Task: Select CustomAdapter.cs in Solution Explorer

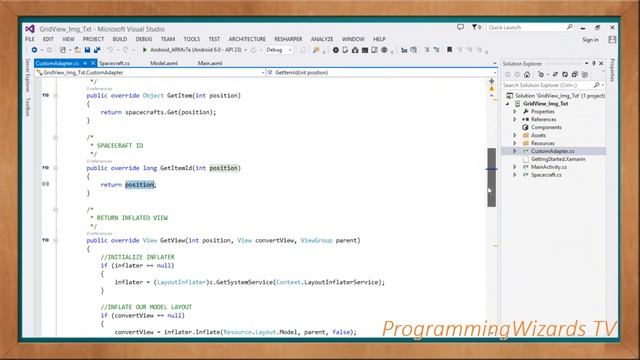Action: [552, 151]
